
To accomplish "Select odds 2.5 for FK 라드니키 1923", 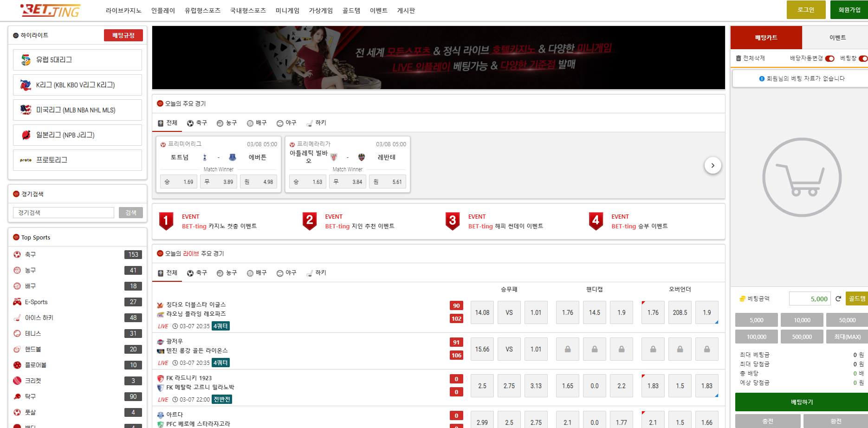I will (482, 386).
